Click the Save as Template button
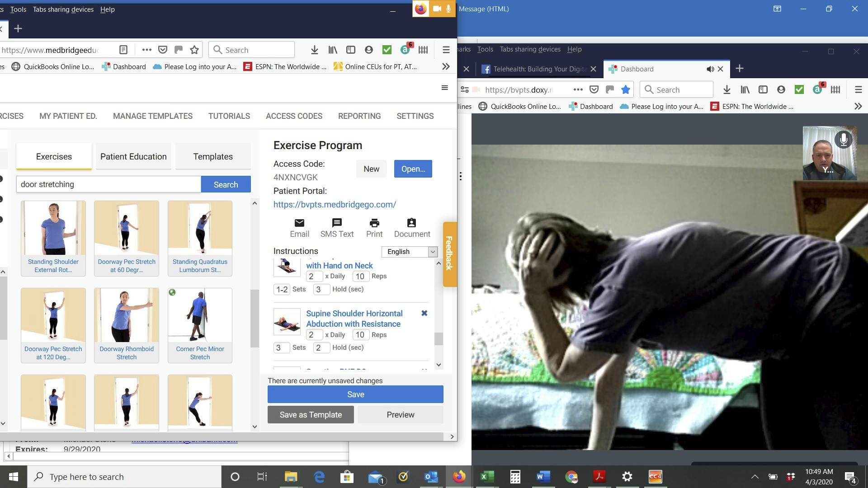Screen dimensions: 868x488 coord(311,415)
